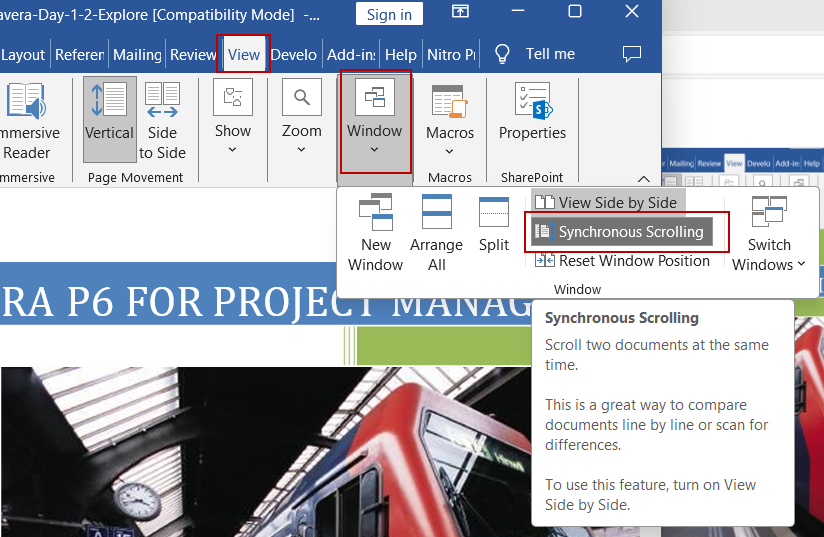The width and height of the screenshot is (824, 537).
Task: Click the SharePoint Properties icon
Action: [x=532, y=112]
